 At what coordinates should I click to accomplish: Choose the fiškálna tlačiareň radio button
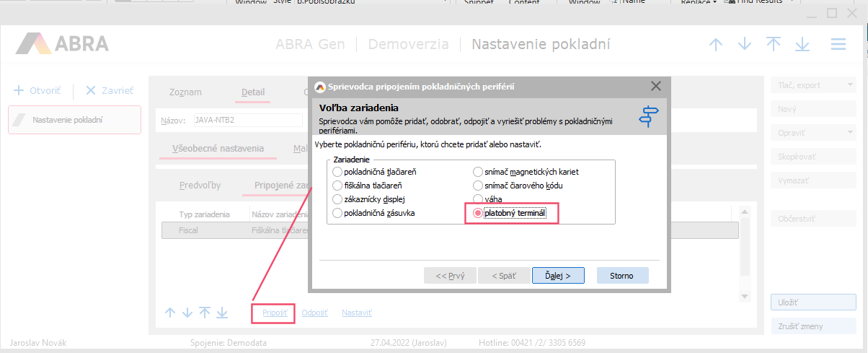[337, 186]
